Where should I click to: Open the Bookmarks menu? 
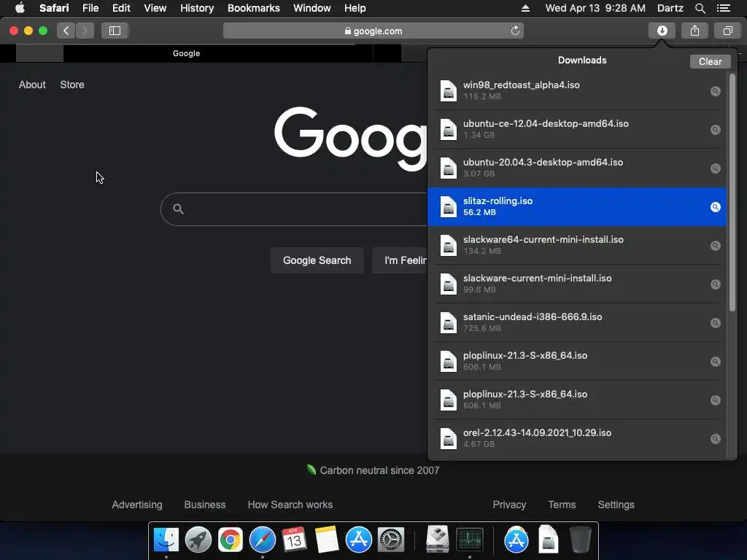click(253, 8)
